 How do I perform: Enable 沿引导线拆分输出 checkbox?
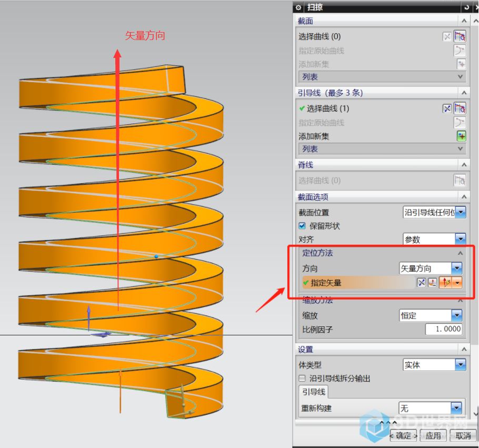[302, 379]
